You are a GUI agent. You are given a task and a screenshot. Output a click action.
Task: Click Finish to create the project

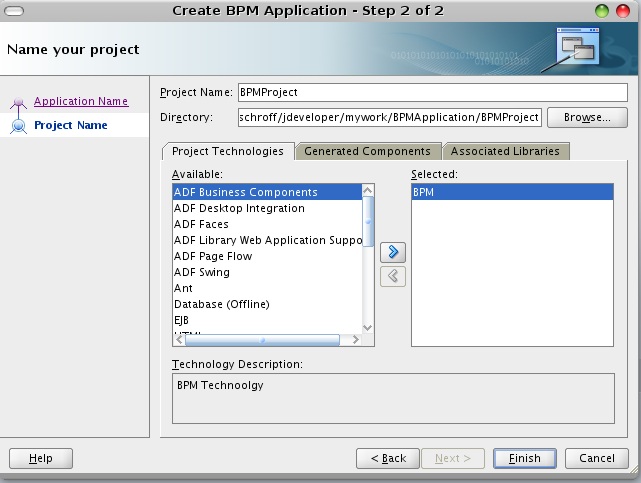524,458
